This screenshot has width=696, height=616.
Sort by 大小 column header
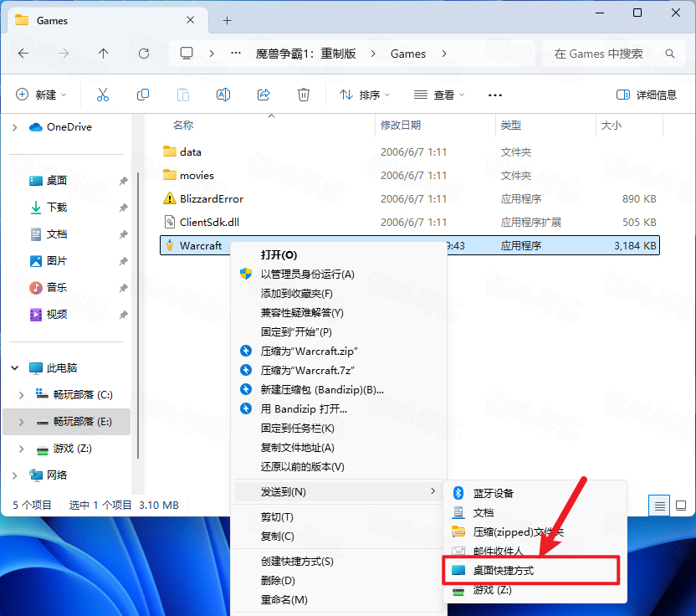coord(611,126)
